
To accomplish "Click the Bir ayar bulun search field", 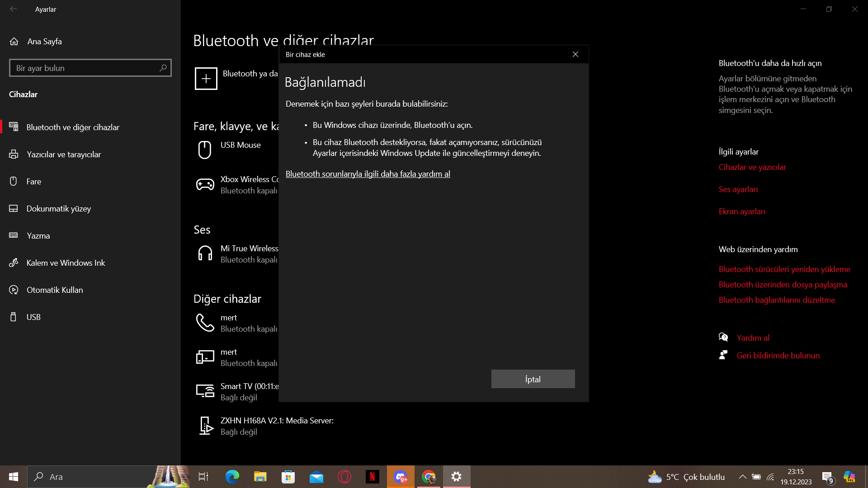I will click(86, 68).
